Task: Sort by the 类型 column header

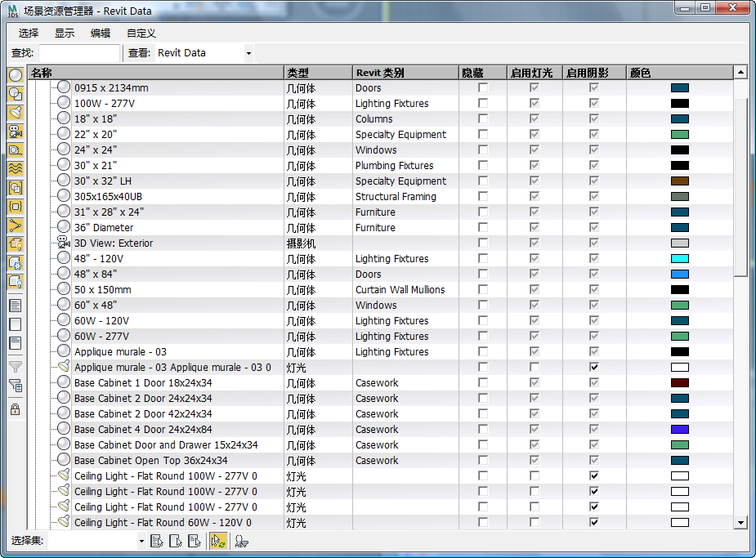Action: pyautogui.click(x=318, y=73)
